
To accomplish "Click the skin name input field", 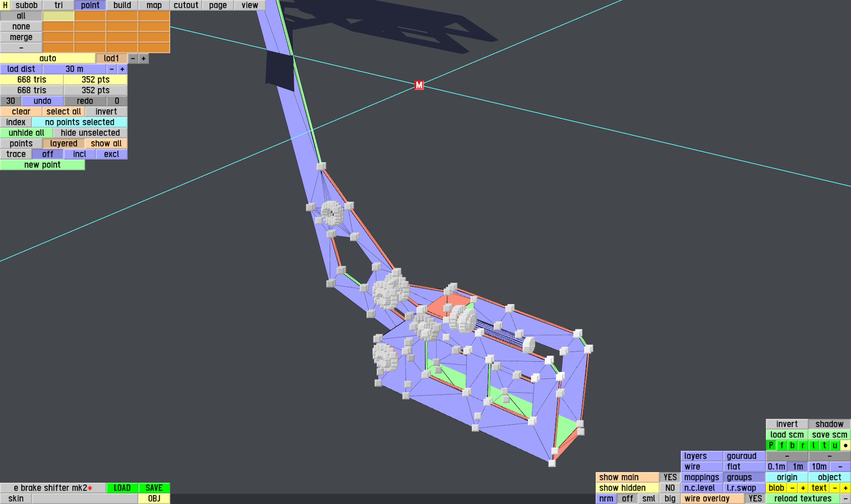I will [84, 499].
